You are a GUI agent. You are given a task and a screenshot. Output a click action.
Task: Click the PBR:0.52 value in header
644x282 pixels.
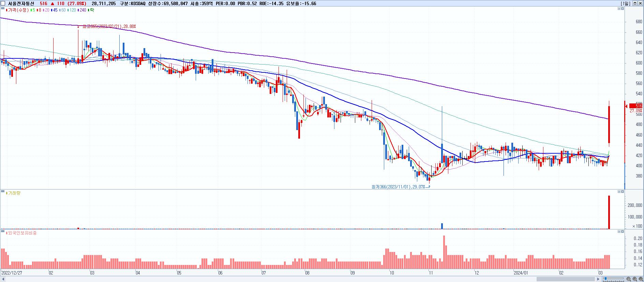click(247, 3)
